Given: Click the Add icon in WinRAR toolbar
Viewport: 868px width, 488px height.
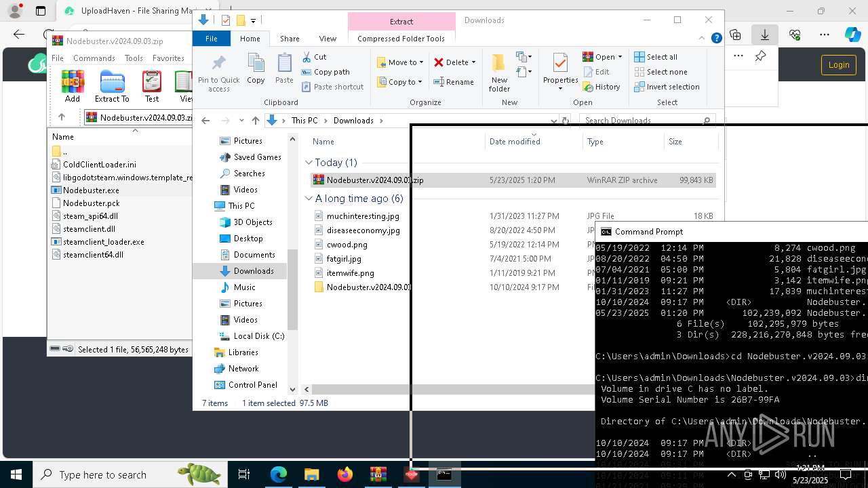Looking at the screenshot, I should (x=73, y=86).
